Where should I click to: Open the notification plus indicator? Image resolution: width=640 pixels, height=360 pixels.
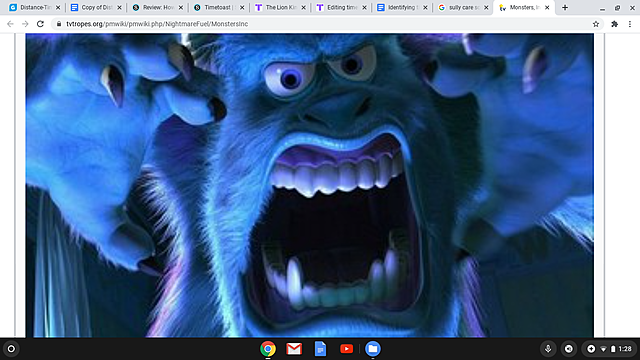point(591,349)
